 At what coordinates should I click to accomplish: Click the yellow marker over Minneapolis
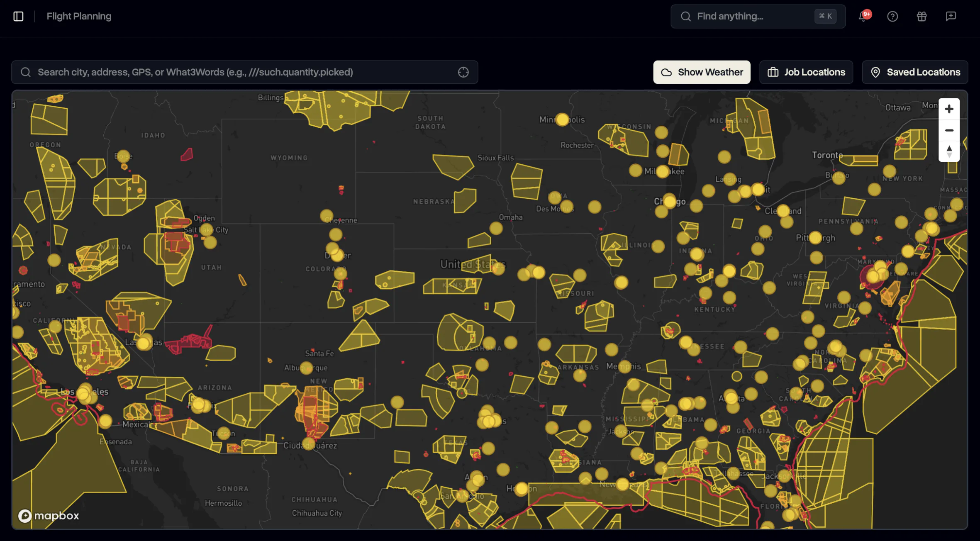coord(562,119)
